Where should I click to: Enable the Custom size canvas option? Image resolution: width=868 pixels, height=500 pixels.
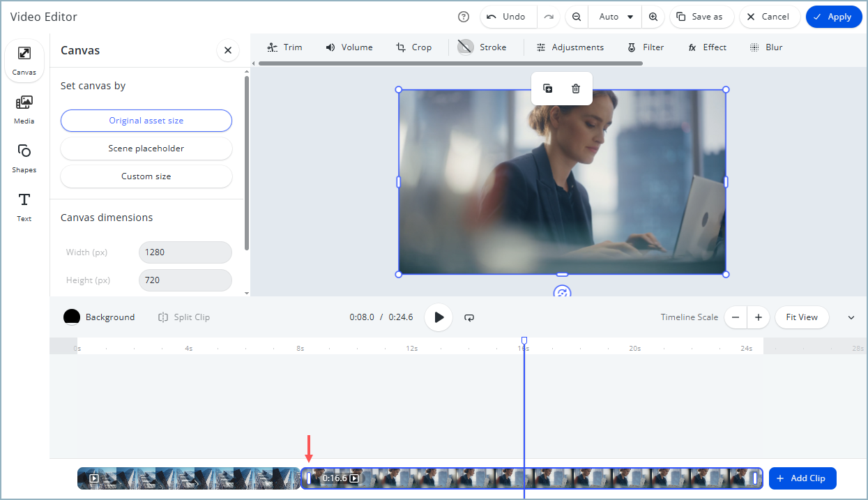tap(146, 176)
